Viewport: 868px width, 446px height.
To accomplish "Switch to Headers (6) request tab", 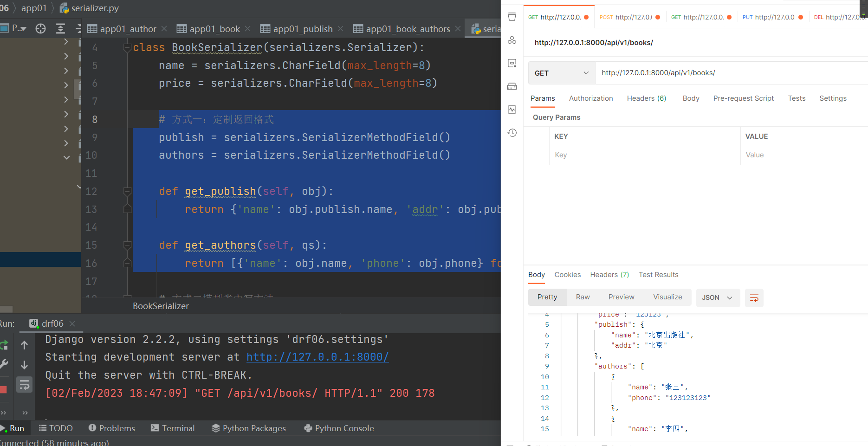I will tap(646, 98).
